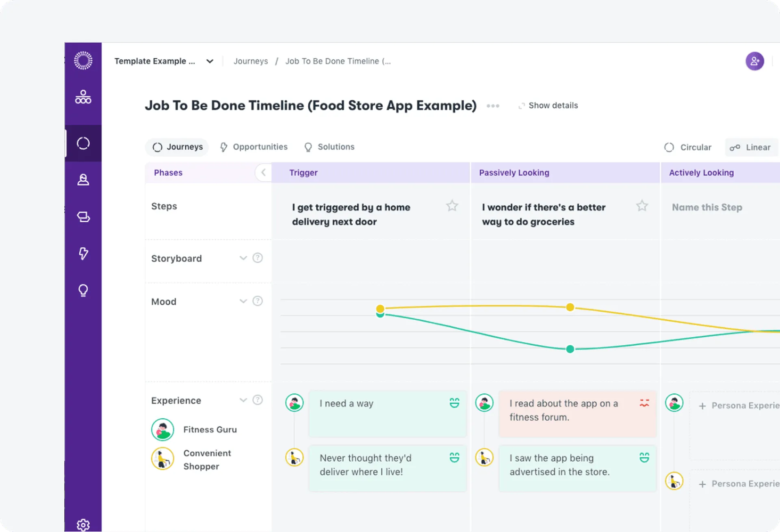Star the 'better way to do groceries' step

(x=642, y=206)
